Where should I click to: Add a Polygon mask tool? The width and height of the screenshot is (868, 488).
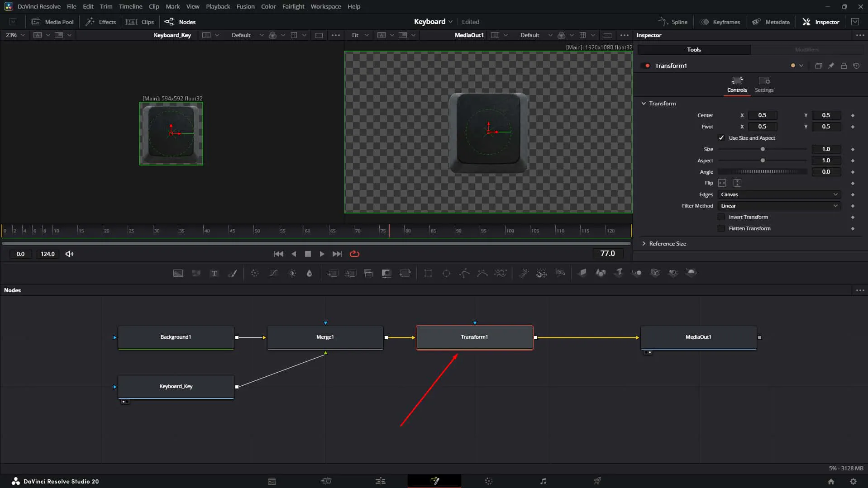pos(464,273)
